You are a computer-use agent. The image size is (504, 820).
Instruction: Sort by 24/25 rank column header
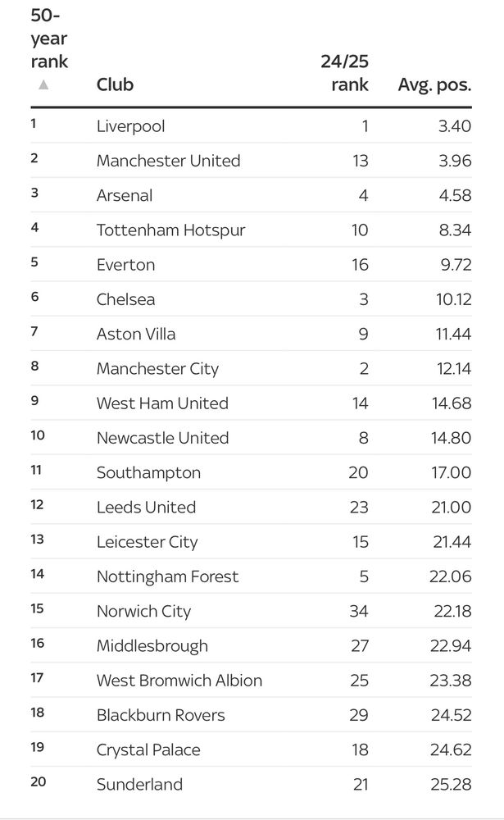344,73
